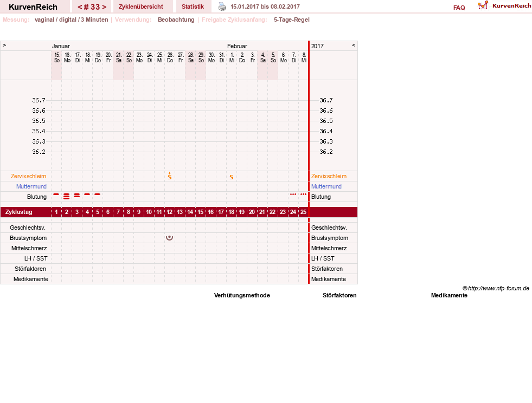The width and height of the screenshot is (532, 403).
Task: Click the left 36.2 temperature label
Action: click(39, 152)
